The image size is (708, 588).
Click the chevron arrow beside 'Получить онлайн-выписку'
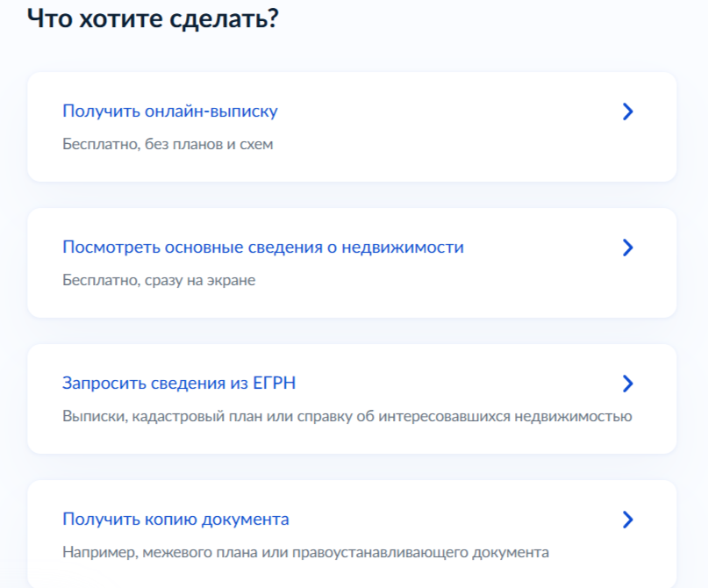pos(626,111)
